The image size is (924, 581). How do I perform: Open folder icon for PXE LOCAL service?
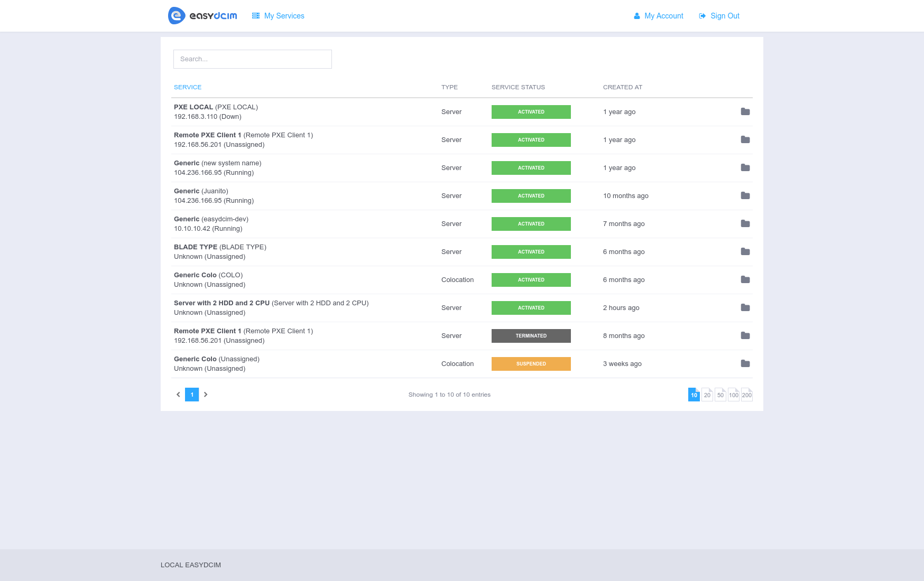pyautogui.click(x=745, y=111)
